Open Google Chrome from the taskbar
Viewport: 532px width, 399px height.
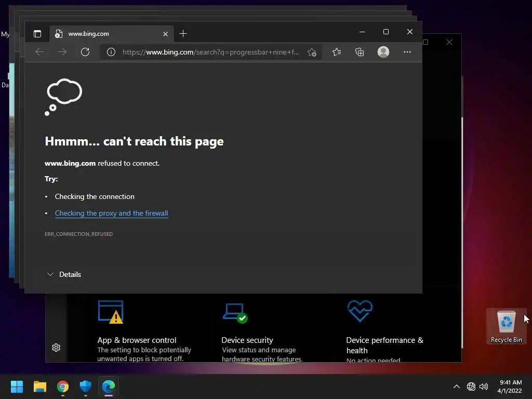click(x=63, y=387)
